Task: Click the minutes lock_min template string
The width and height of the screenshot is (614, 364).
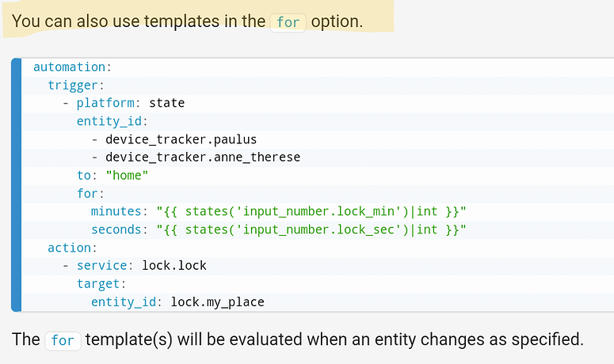Action: pos(311,211)
